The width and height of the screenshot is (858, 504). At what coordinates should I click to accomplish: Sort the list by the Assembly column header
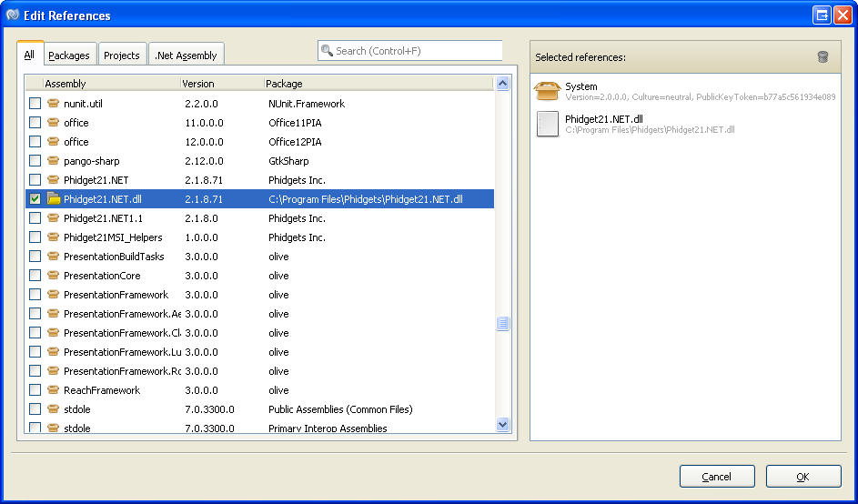tap(109, 84)
